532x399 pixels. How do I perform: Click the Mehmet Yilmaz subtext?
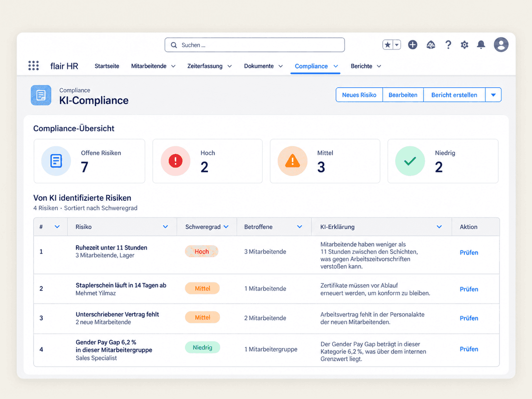pyautogui.click(x=96, y=293)
